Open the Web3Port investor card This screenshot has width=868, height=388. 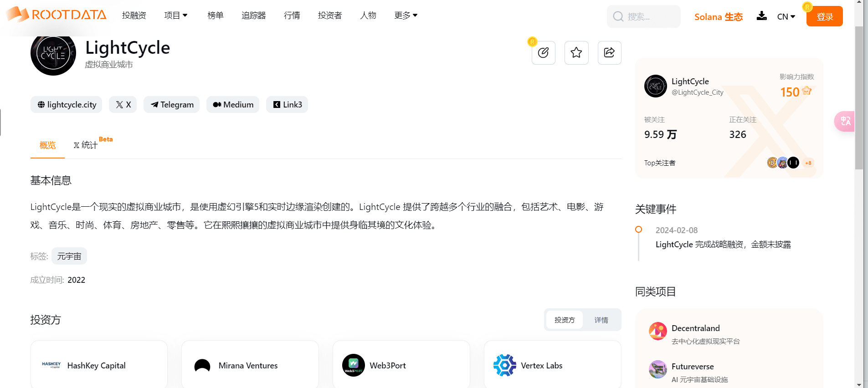pos(401,365)
